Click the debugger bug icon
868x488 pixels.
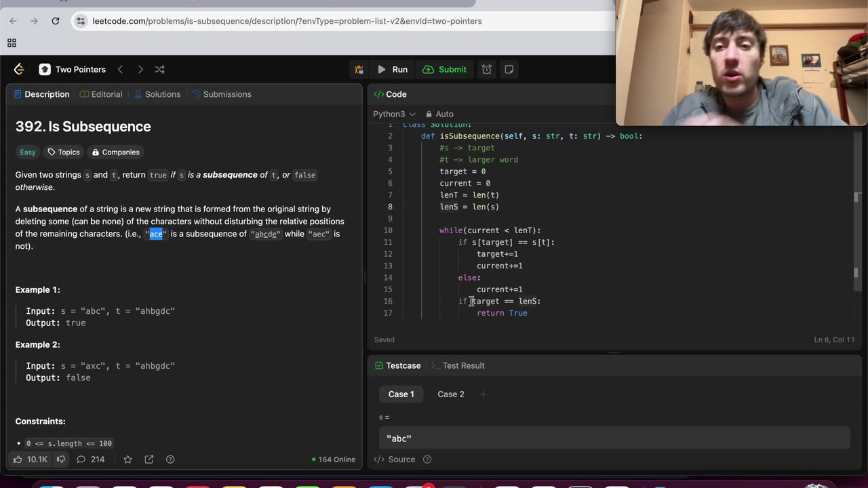(359, 69)
